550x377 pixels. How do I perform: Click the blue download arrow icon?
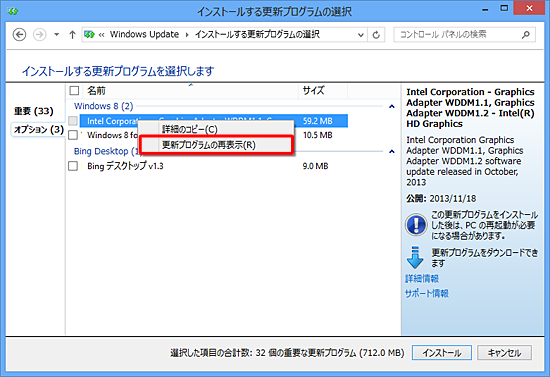(x=415, y=257)
